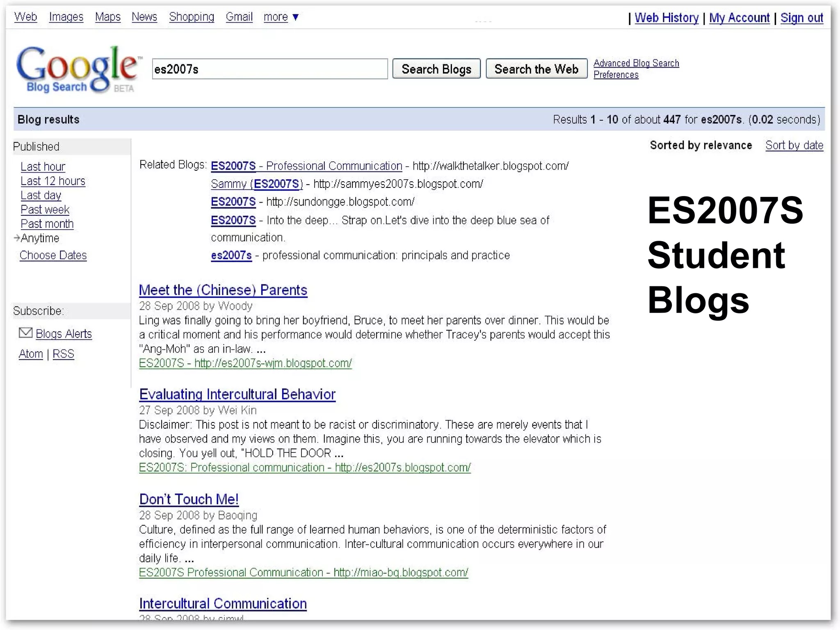Click '27 Sep 2008 by Wei Kin' byline
This screenshot has height=630, width=840.
198,410
